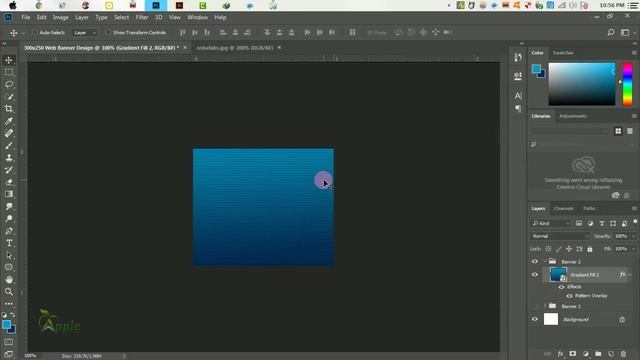Viewport: 640px width, 360px height.
Task: Close the 300x250 Web Banner Design tab
Action: 185,48
